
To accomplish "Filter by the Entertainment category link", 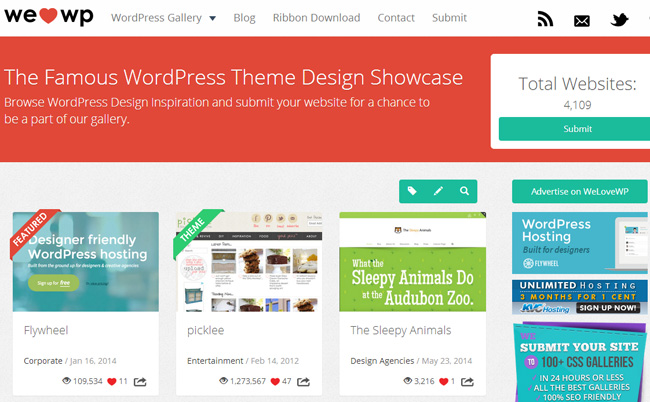I will click(x=215, y=361).
